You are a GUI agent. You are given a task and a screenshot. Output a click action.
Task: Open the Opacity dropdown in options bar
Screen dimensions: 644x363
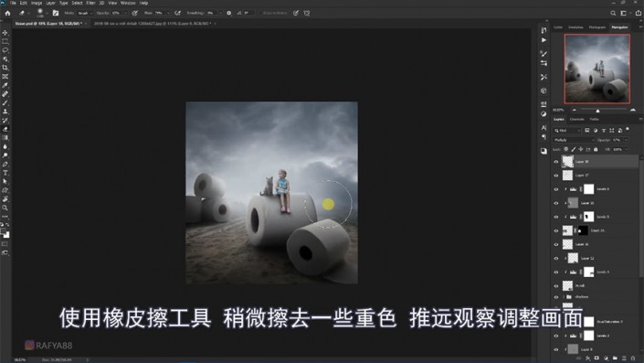click(125, 13)
